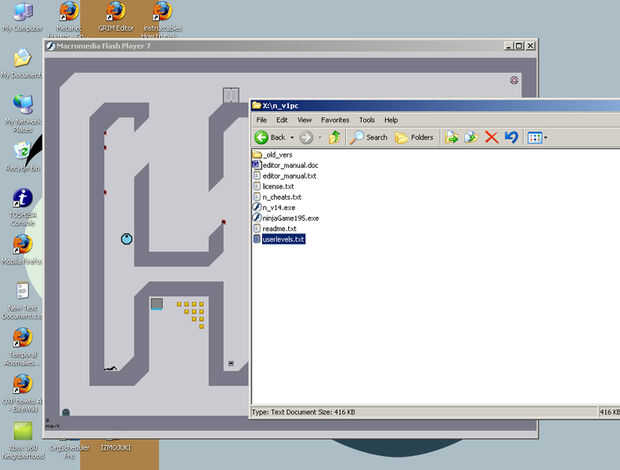Open My Network Places desktop icon
The image size is (620, 470).
[23, 113]
